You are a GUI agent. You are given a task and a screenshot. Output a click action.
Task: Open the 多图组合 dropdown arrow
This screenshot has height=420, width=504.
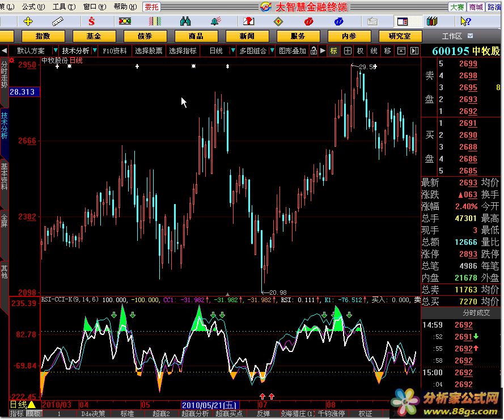273,50
